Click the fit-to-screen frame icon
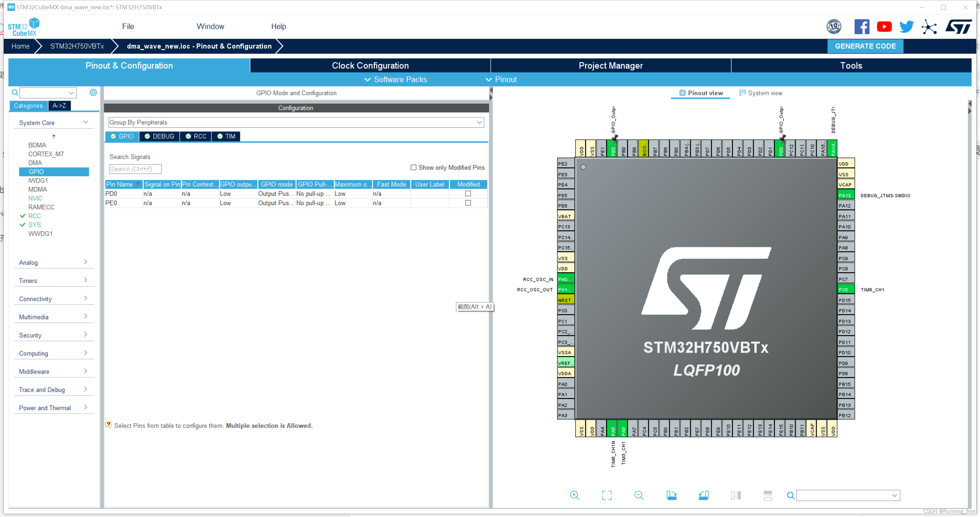The height and width of the screenshot is (517, 980). point(606,495)
